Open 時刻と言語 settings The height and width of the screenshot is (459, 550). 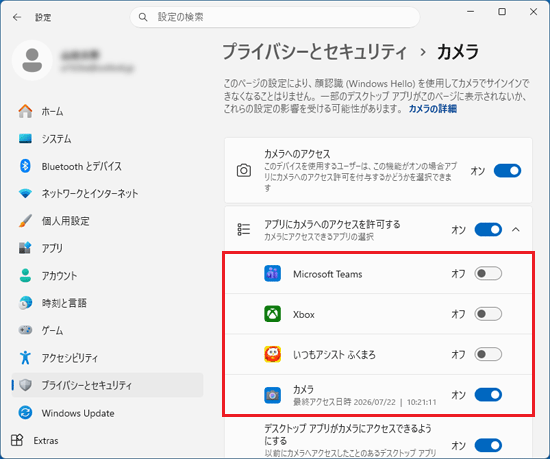(x=107, y=303)
